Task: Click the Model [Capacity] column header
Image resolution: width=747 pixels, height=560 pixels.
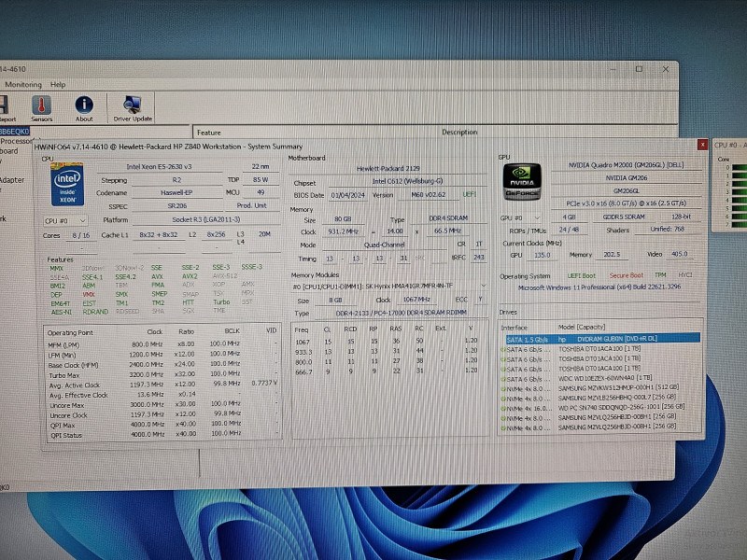Action: 581,328
